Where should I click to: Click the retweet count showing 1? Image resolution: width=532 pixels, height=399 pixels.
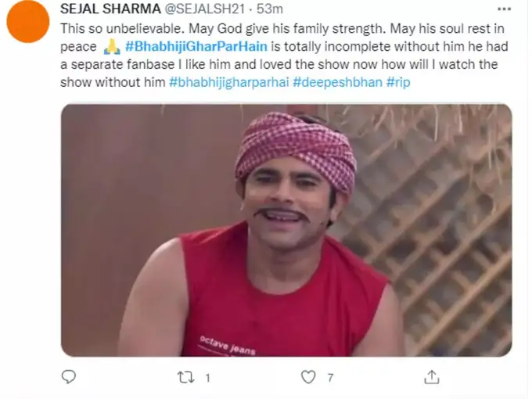click(x=207, y=378)
